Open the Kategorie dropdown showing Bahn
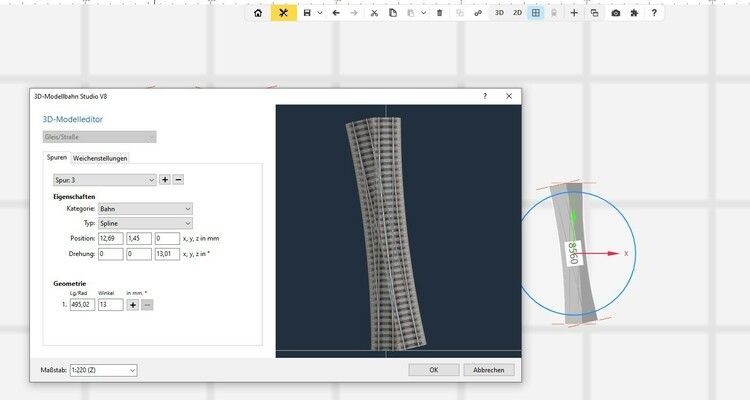 [x=144, y=209]
